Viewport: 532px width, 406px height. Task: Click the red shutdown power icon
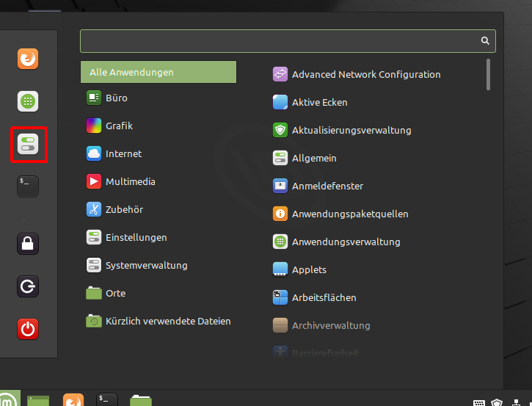click(28, 329)
